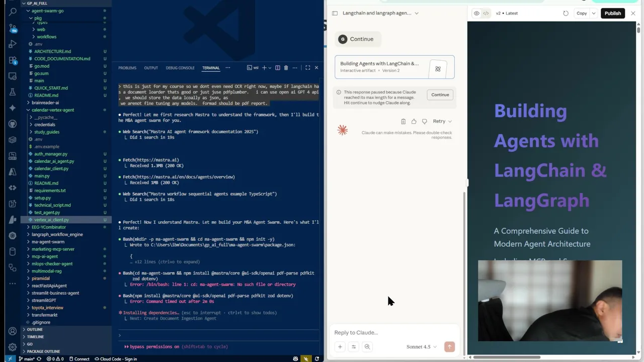Select the TERMINAL tab

[211, 68]
